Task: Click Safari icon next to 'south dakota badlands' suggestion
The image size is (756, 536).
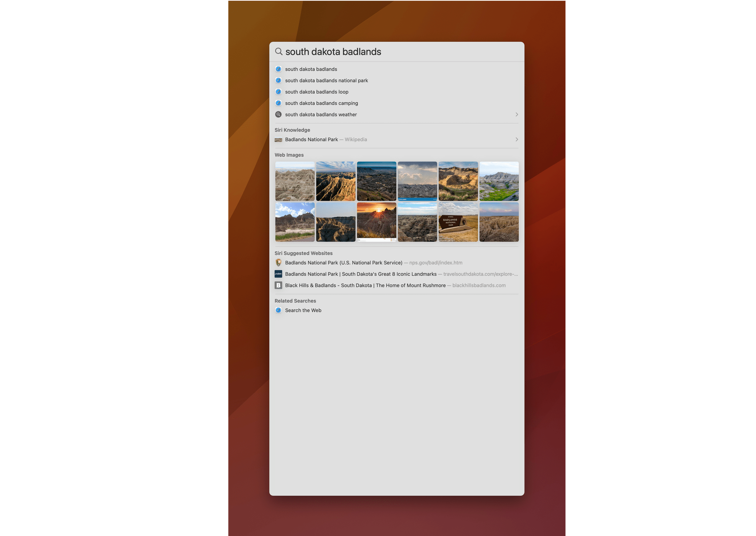Action: pos(278,69)
